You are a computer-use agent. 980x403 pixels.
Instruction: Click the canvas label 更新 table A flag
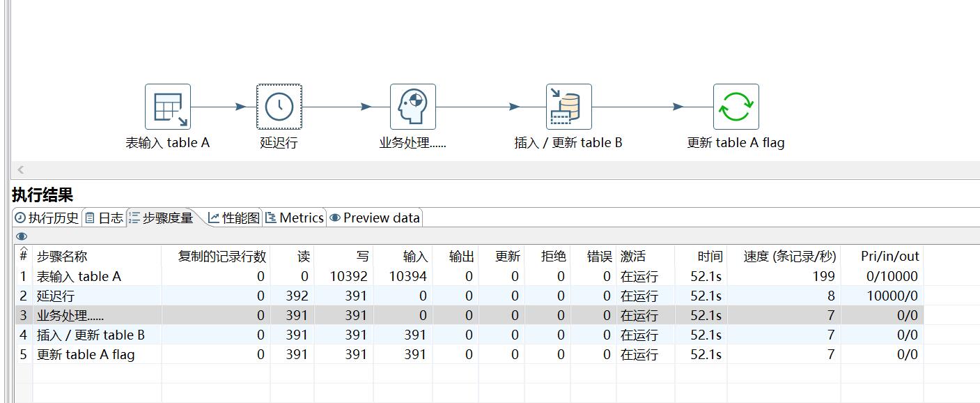point(736,143)
